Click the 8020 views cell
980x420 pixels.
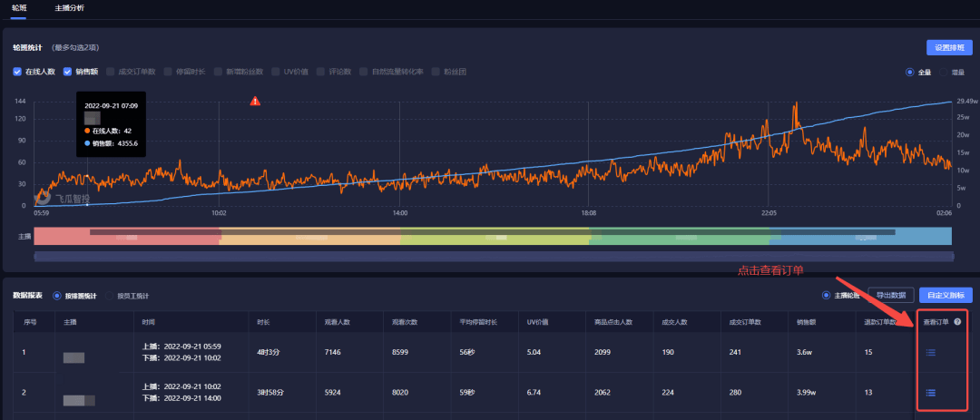[x=400, y=393]
